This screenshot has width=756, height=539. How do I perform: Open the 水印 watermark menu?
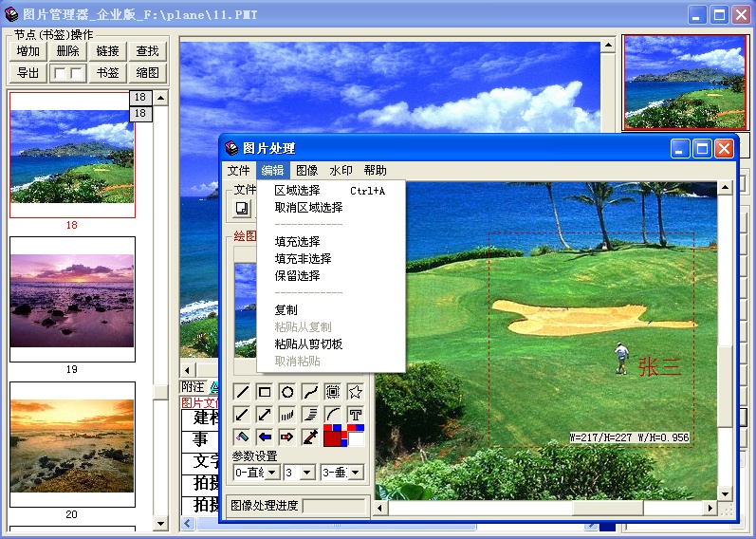[x=341, y=171]
